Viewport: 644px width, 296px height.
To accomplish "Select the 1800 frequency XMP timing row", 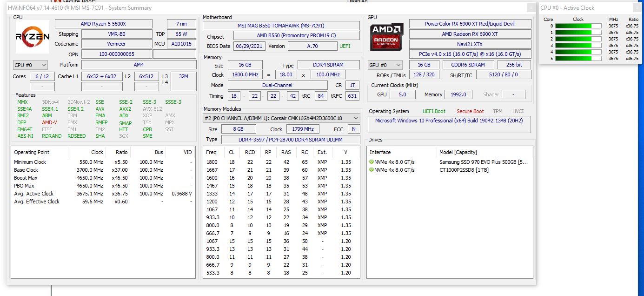I will (x=281, y=162).
